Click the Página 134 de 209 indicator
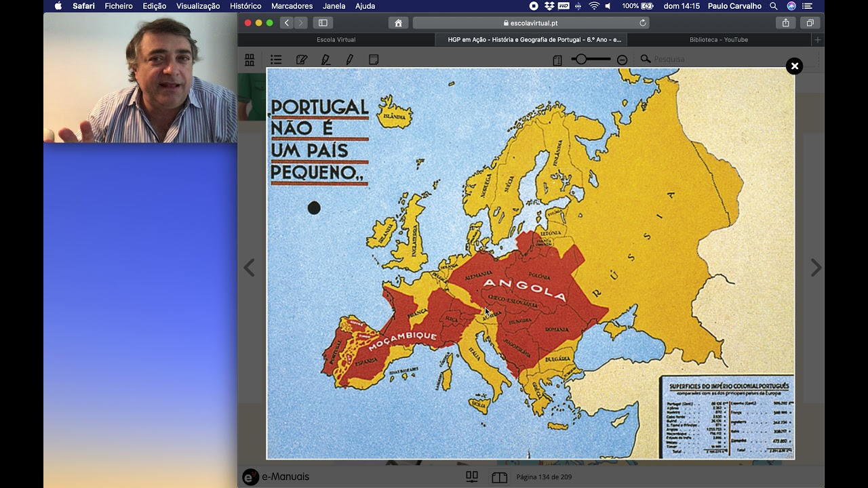This screenshot has width=868, height=488. [x=544, y=477]
